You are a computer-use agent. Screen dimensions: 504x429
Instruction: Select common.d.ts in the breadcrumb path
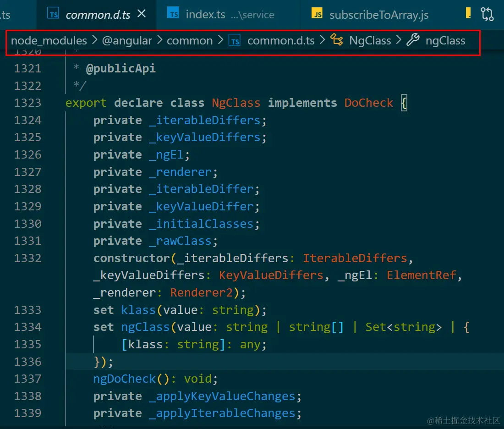tap(281, 41)
